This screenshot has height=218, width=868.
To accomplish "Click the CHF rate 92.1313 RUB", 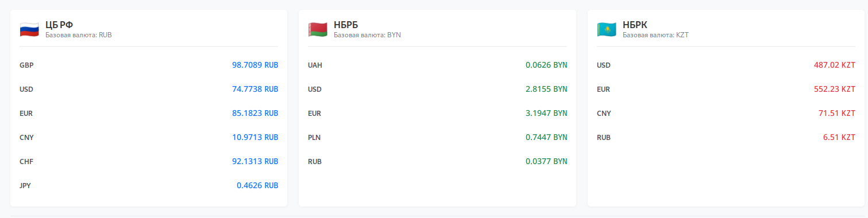I will (255, 162).
